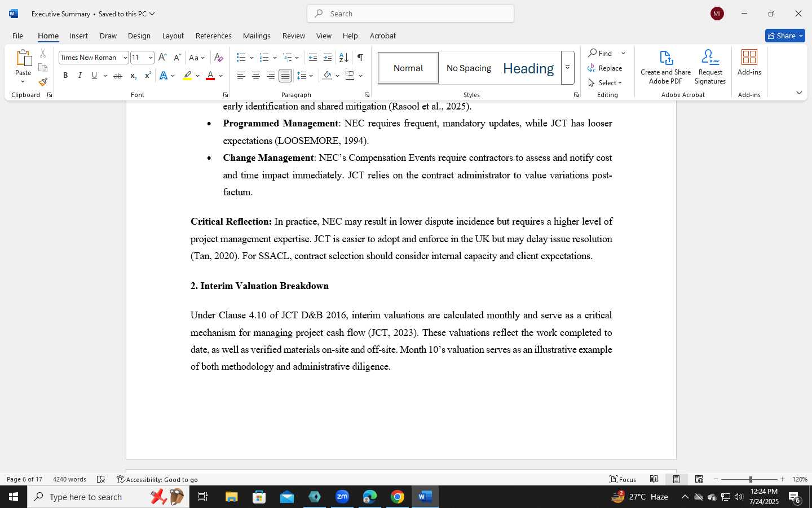Viewport: 812px width, 508px height.
Task: Toggle Bold formatting
Action: tap(65, 76)
